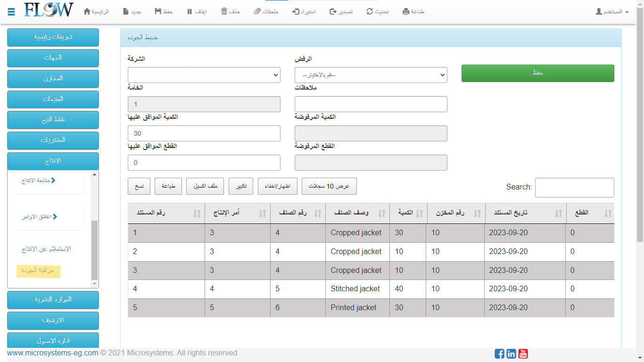The height and width of the screenshot is (362, 644).
Task: Expand the المستخدم user menu
Action: 612,11
